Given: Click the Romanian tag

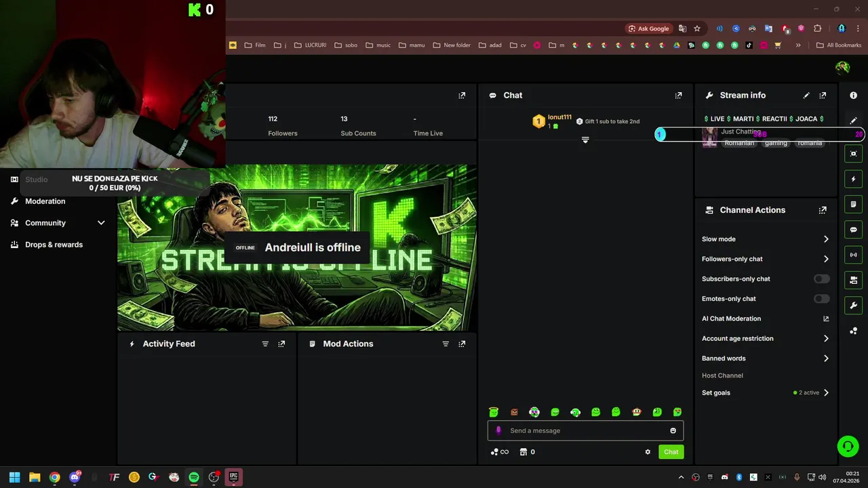Looking at the screenshot, I should (739, 143).
